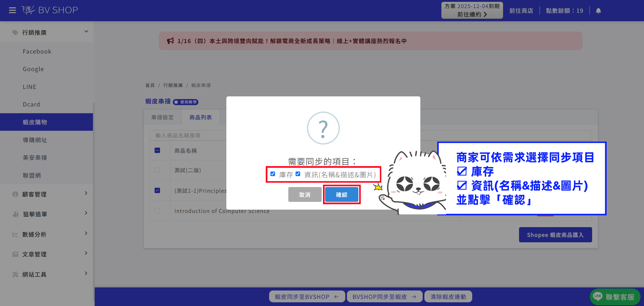This screenshot has height=306, width=644.
Task: Expand the 狙擊追單 chevron
Action: point(86,213)
